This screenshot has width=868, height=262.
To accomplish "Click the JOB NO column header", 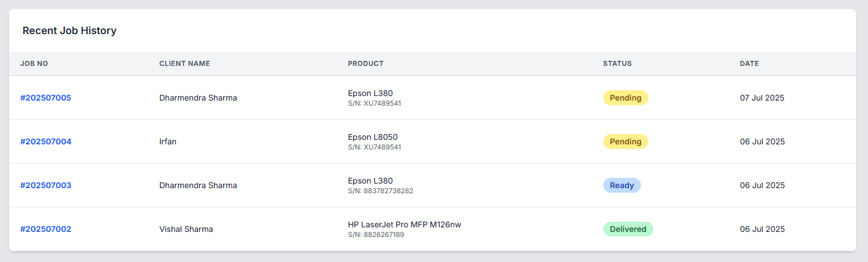I will click(34, 64).
